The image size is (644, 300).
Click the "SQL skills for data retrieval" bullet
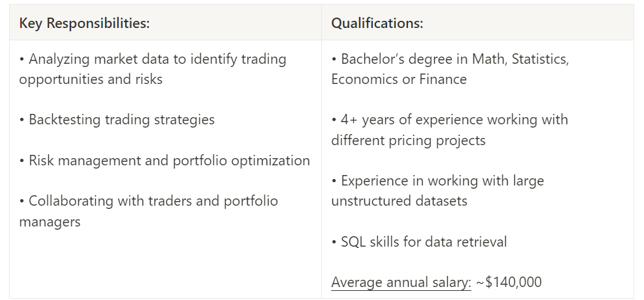click(419, 242)
